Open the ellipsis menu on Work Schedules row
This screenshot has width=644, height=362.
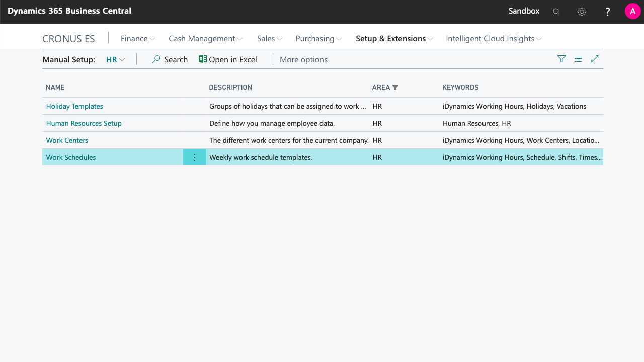tap(194, 157)
